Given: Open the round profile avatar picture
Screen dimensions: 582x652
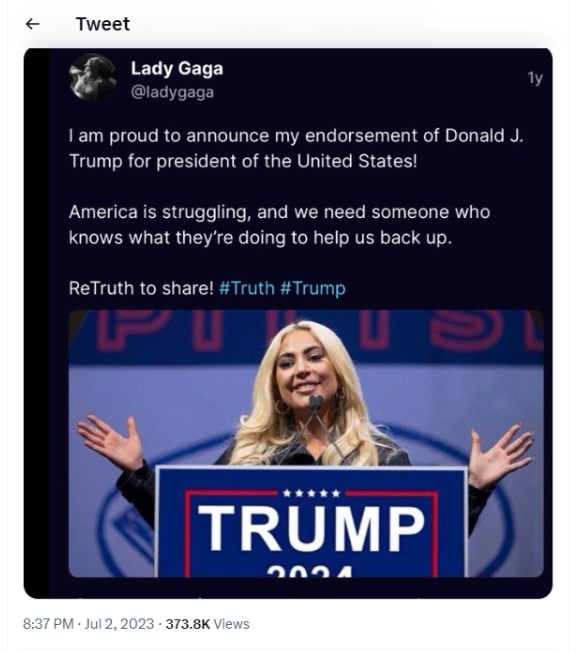Looking at the screenshot, I should pyautogui.click(x=93, y=77).
